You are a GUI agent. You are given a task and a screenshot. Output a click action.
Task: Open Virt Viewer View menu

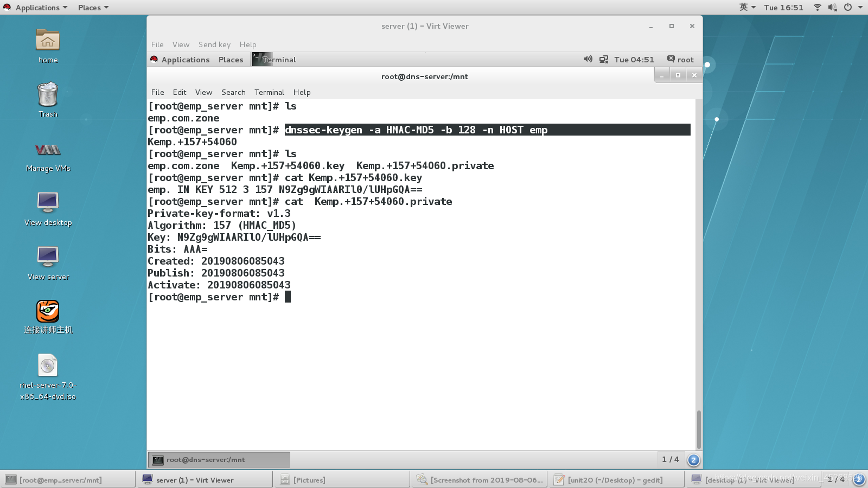pos(181,44)
